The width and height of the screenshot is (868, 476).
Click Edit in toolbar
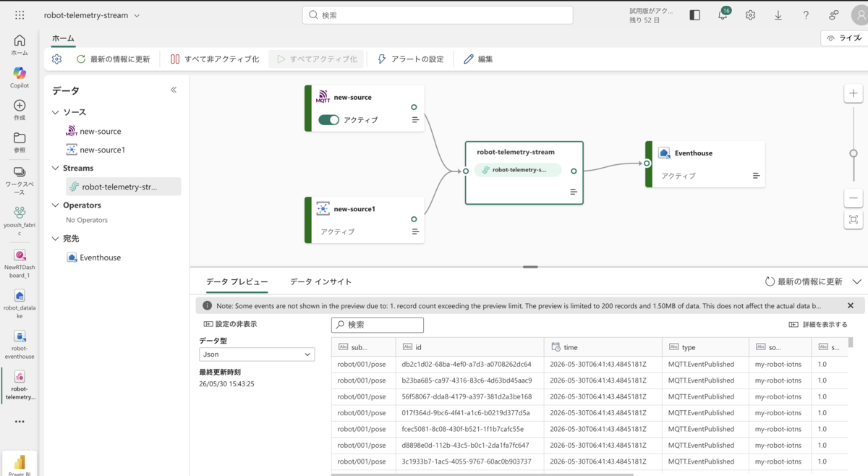(x=478, y=59)
